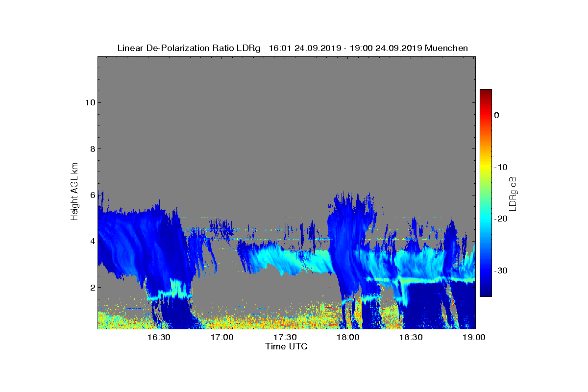Click the height tick label 4
Screen dimensions: 588x392
92,241
